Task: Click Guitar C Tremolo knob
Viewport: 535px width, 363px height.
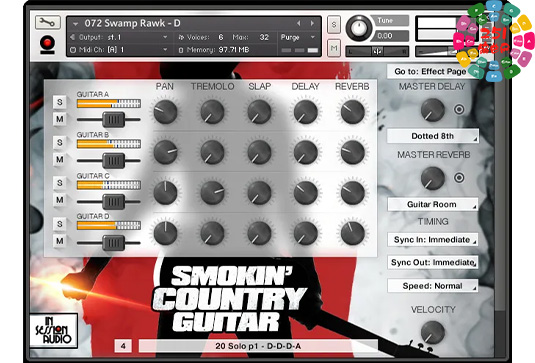Action: tap(212, 193)
